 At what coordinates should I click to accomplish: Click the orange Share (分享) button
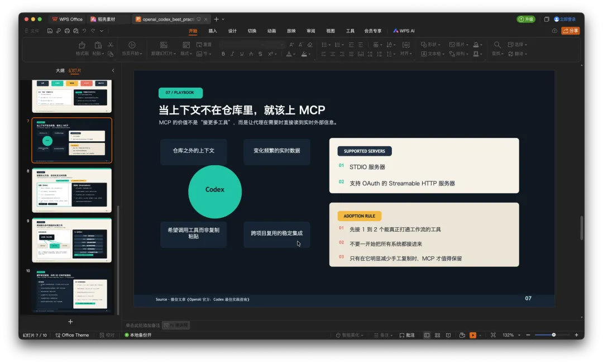click(570, 31)
